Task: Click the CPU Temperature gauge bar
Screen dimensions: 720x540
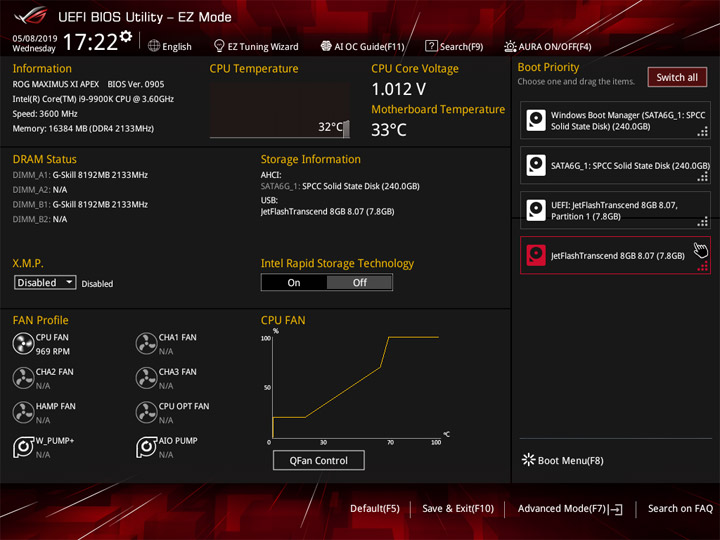Action: click(x=280, y=110)
